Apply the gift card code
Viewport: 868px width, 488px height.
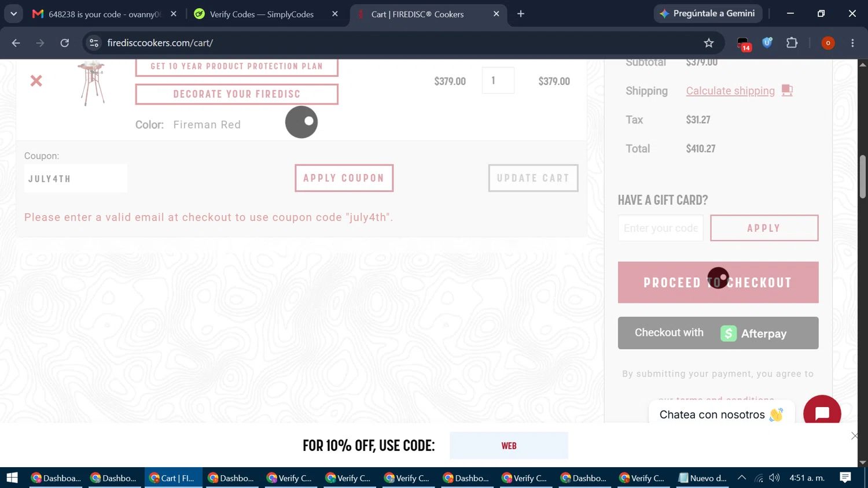[764, 228]
